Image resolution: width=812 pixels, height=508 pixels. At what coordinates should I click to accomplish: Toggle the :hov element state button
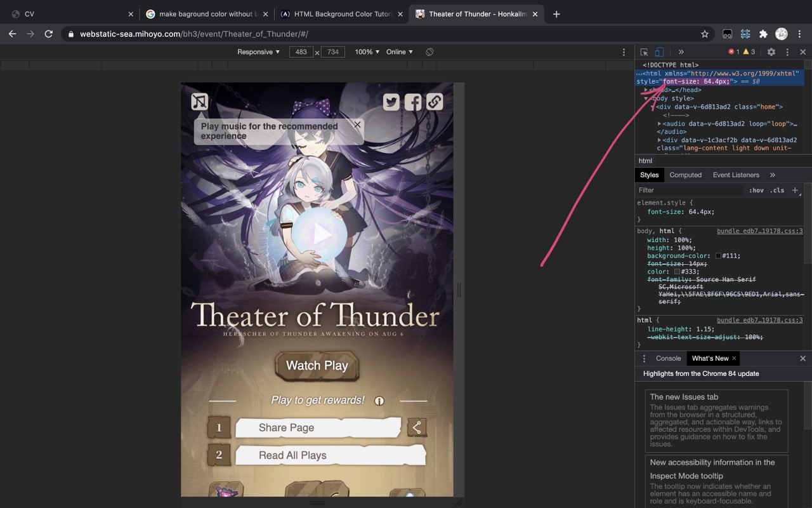[756, 190]
